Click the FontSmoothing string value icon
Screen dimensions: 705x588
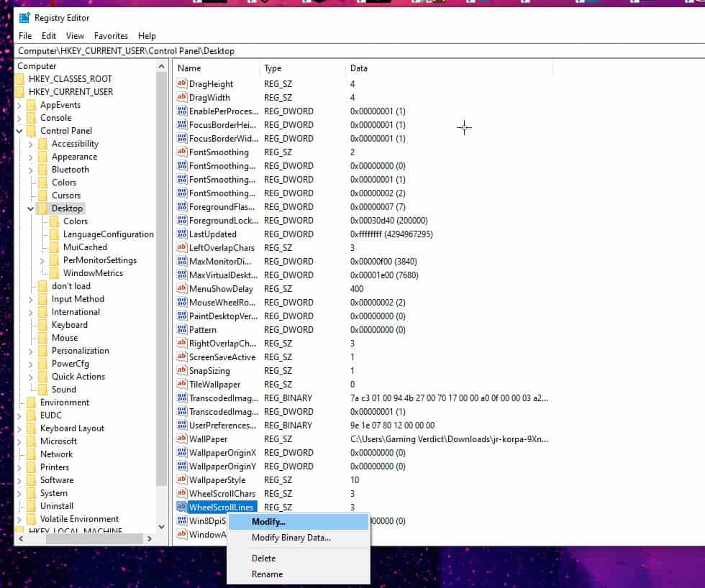pos(181,152)
